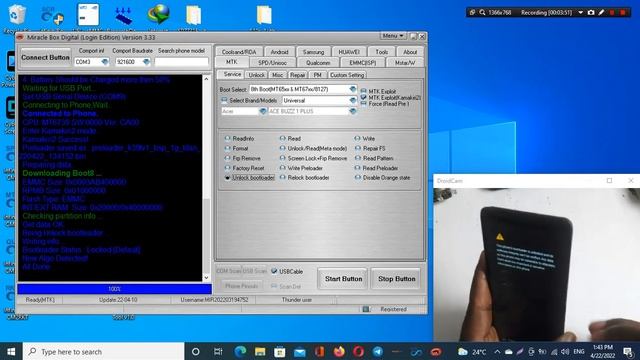
Task: Click the Connect Button
Action: [x=45, y=58]
